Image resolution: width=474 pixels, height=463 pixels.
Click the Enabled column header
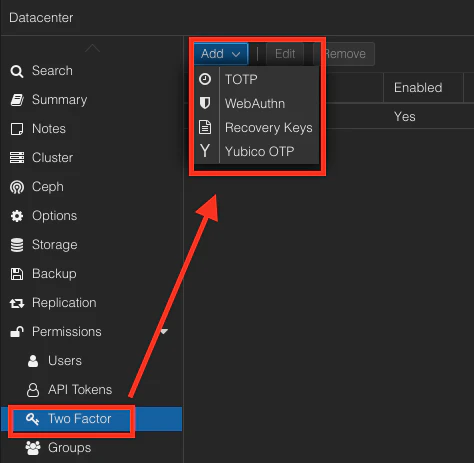point(423,88)
